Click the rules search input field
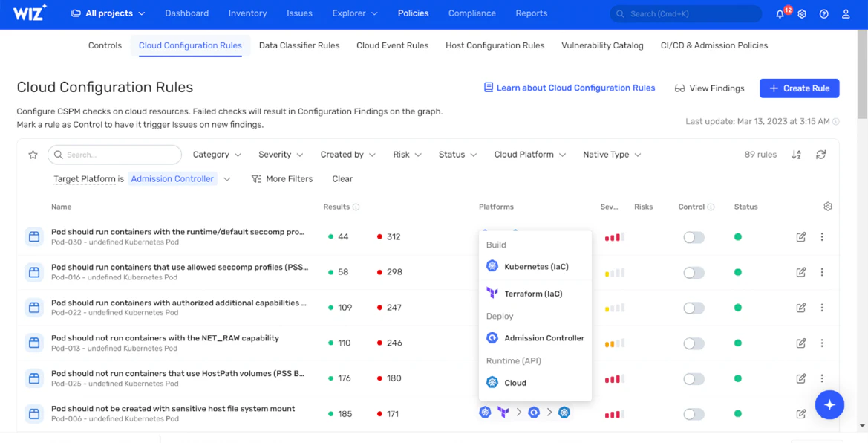The height and width of the screenshot is (443, 868). tap(119, 155)
